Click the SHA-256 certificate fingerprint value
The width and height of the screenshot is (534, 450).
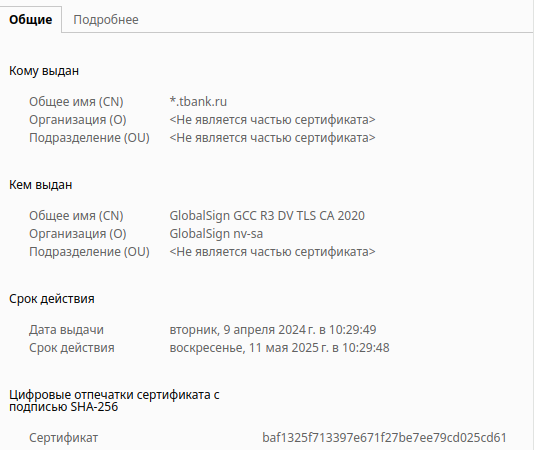[384, 438]
